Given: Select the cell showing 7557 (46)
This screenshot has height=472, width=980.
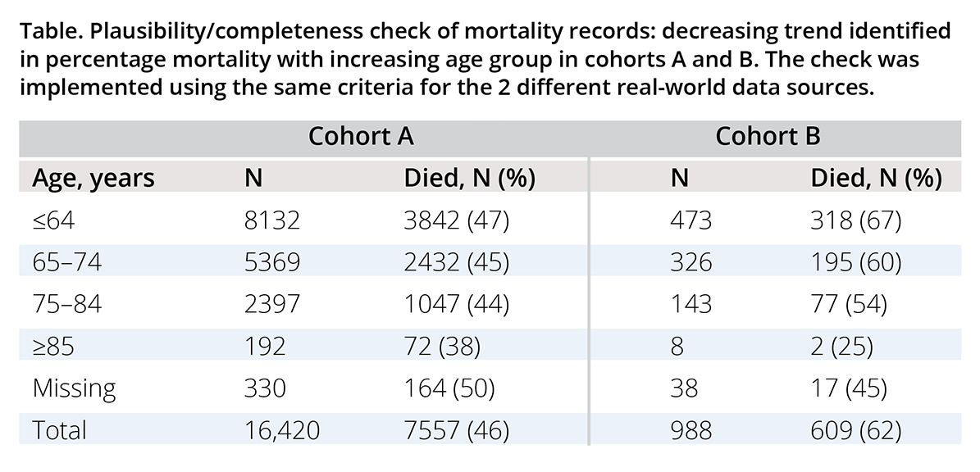Looking at the screenshot, I should click(458, 429).
